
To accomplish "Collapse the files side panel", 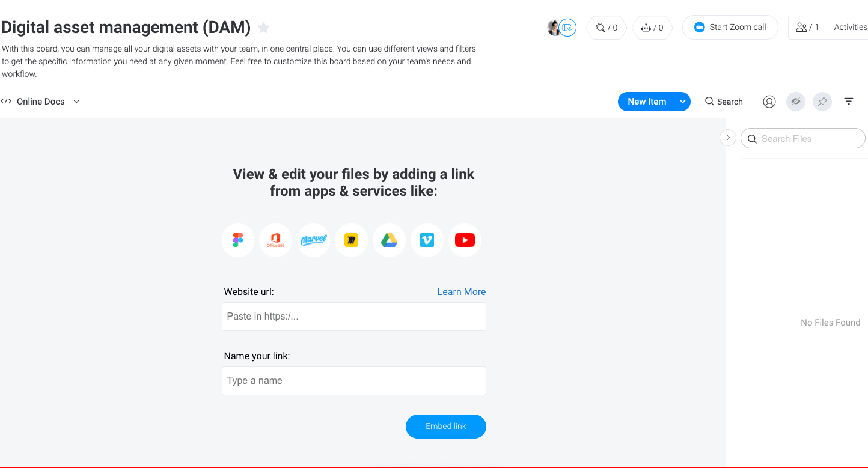I will (x=727, y=138).
